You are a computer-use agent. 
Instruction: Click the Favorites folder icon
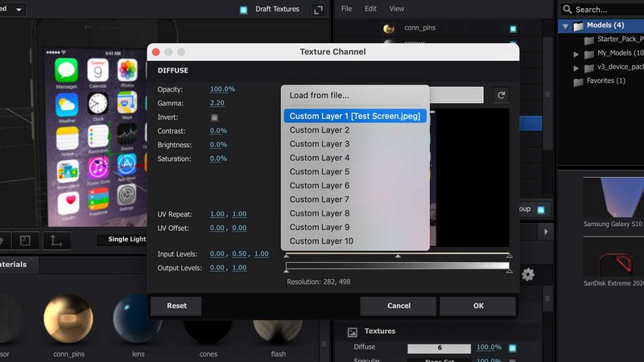coord(578,82)
